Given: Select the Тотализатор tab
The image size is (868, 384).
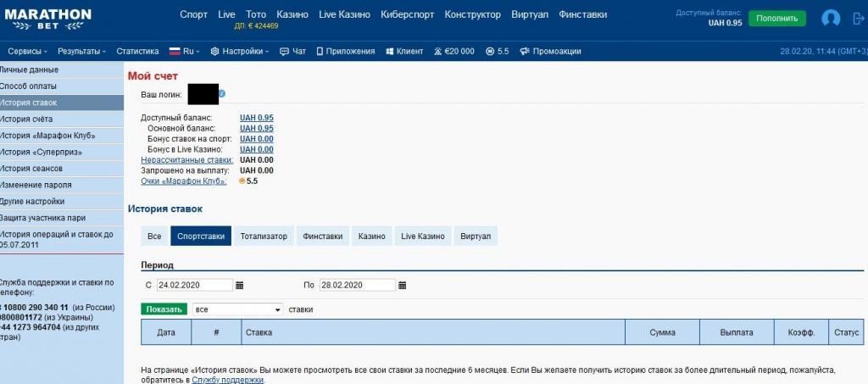Looking at the screenshot, I should tap(264, 237).
